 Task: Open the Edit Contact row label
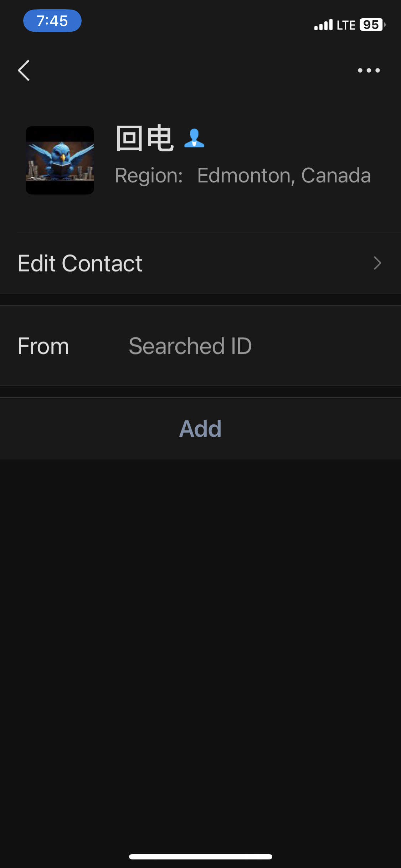[x=80, y=263]
